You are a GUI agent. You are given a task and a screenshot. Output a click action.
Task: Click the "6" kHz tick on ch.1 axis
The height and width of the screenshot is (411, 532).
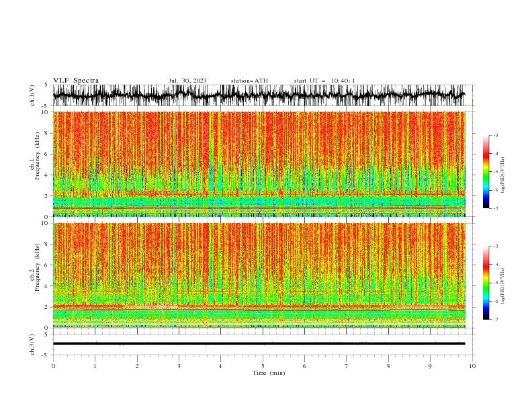[x=46, y=154]
